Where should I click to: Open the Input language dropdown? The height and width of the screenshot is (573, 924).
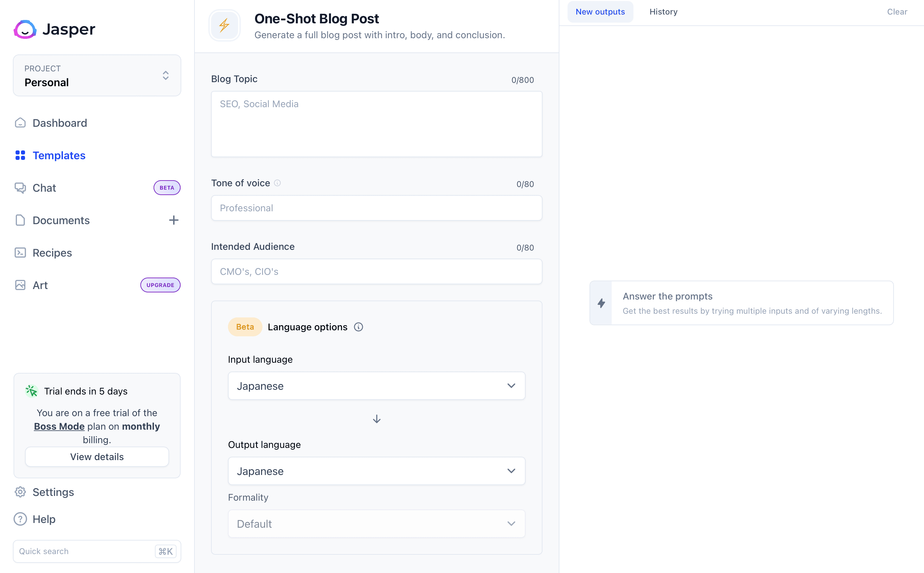[376, 386]
